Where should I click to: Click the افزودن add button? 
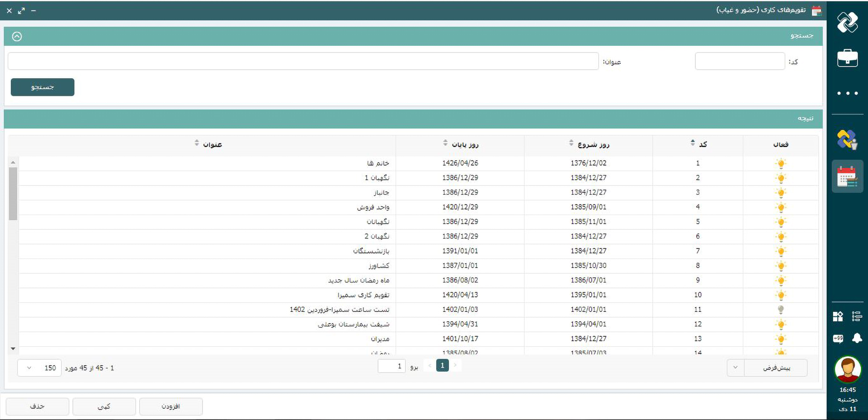[x=171, y=406]
